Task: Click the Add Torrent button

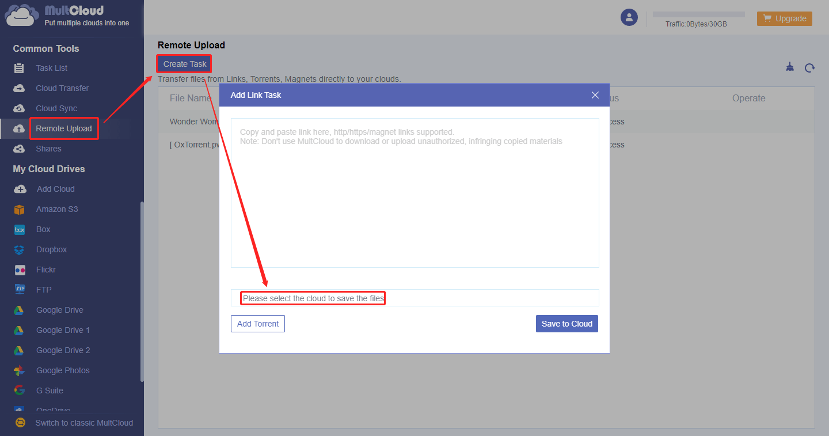Action: [x=258, y=324]
